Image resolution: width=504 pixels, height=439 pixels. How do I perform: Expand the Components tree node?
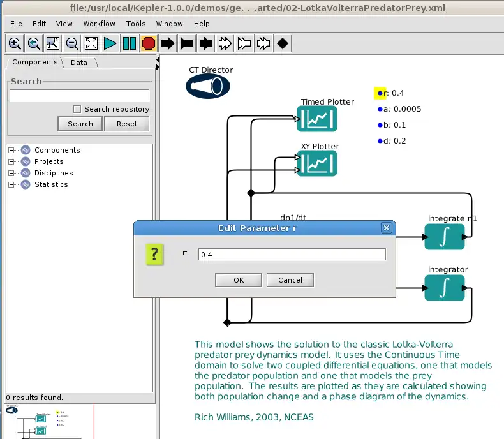click(11, 150)
